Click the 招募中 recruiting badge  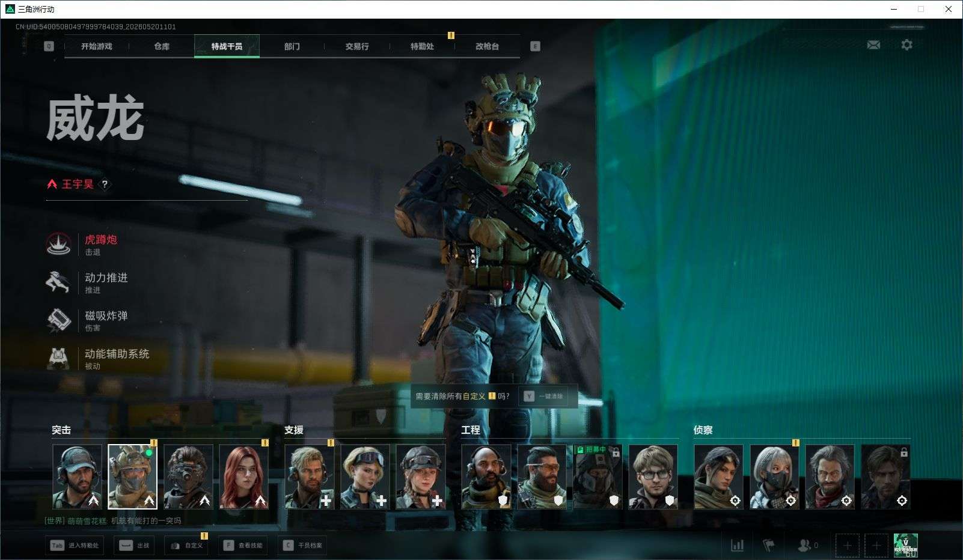click(592, 449)
